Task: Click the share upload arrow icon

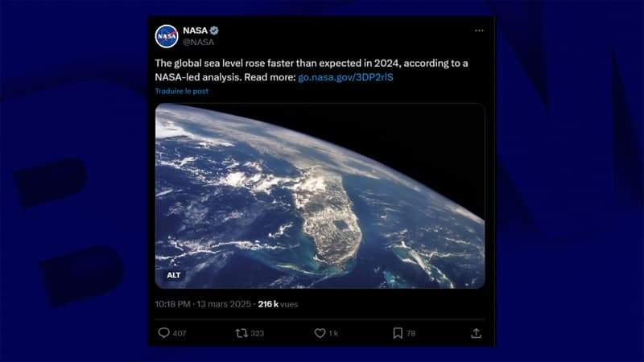Action: pos(476,333)
